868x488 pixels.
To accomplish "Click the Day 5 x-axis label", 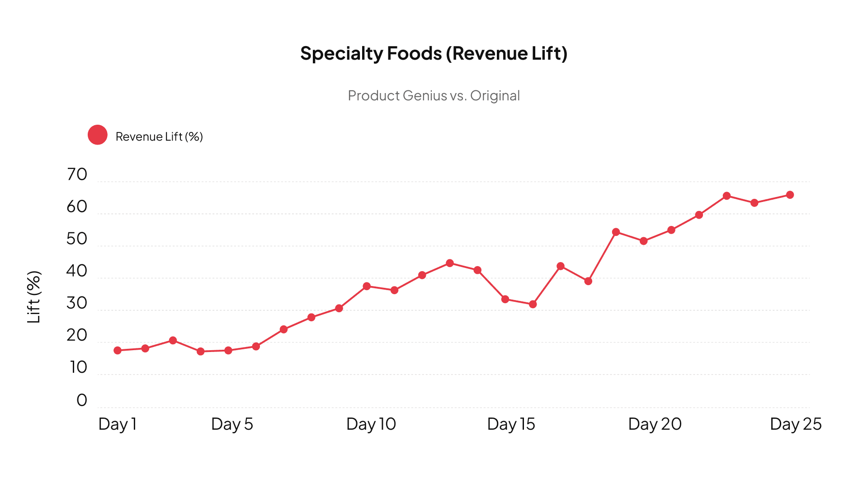I will [232, 424].
